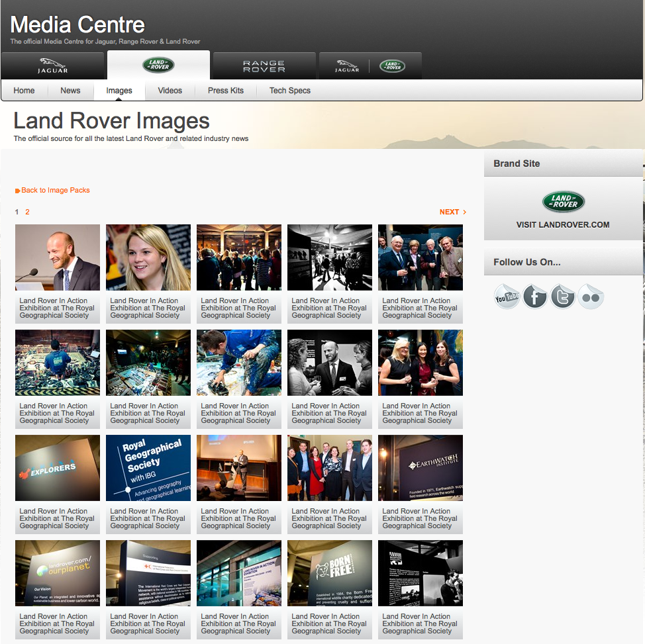The image size is (645, 644).
Task: Click the NEXT pagination link
Action: pos(453,212)
